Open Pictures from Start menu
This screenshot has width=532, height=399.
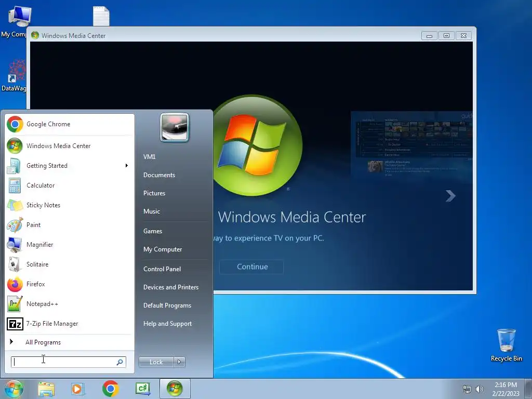(154, 193)
